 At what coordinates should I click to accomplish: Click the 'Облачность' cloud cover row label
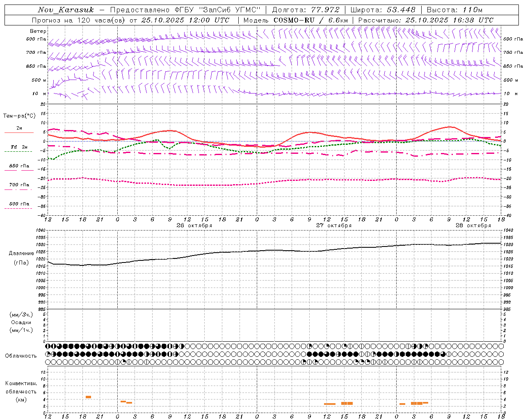21,356
